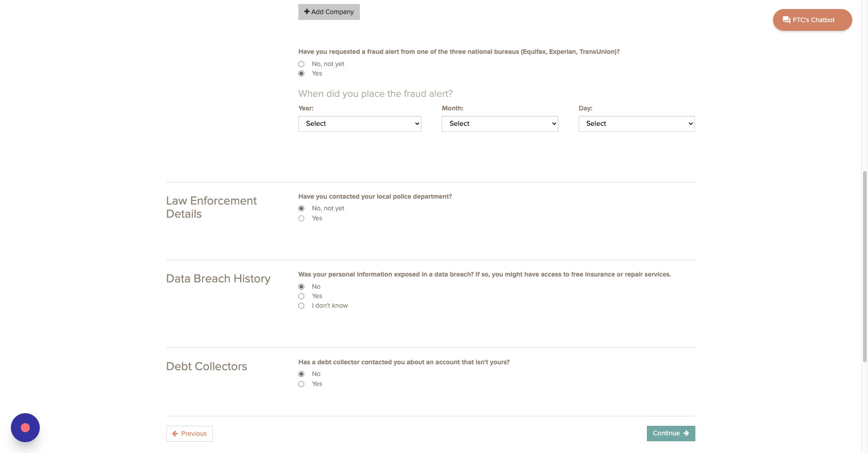Click the plus icon on Add Company
The image size is (868, 453).
[307, 12]
